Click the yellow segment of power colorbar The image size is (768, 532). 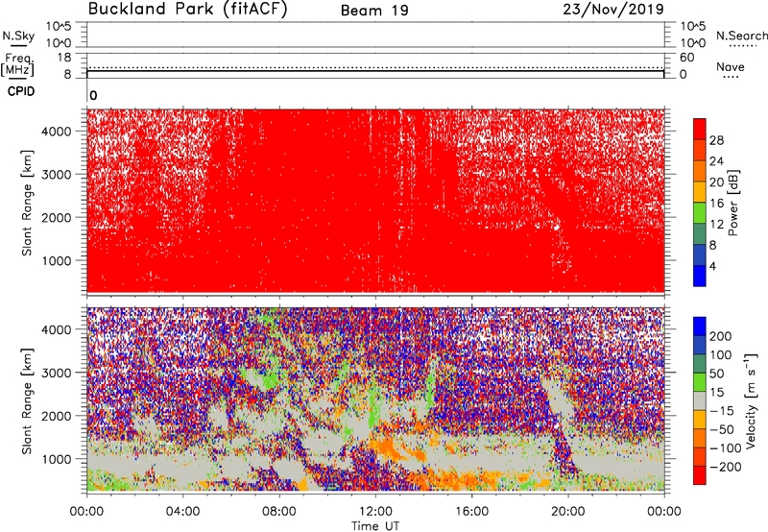point(700,192)
